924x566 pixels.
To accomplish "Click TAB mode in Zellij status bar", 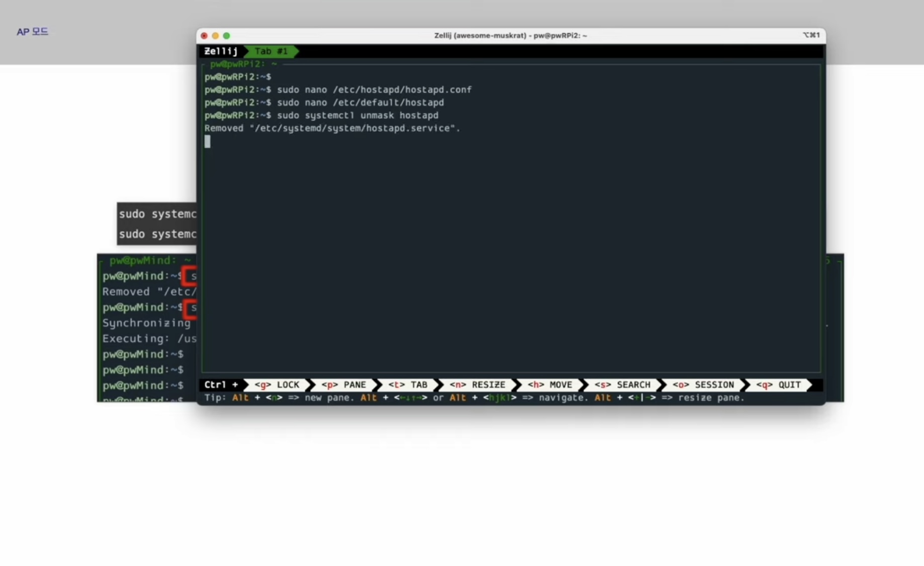I will (x=408, y=385).
